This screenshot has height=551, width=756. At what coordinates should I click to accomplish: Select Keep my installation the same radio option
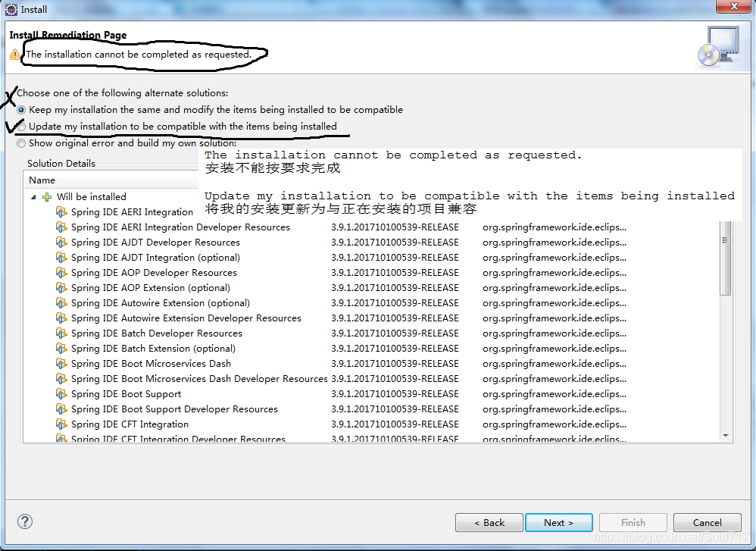click(x=21, y=110)
